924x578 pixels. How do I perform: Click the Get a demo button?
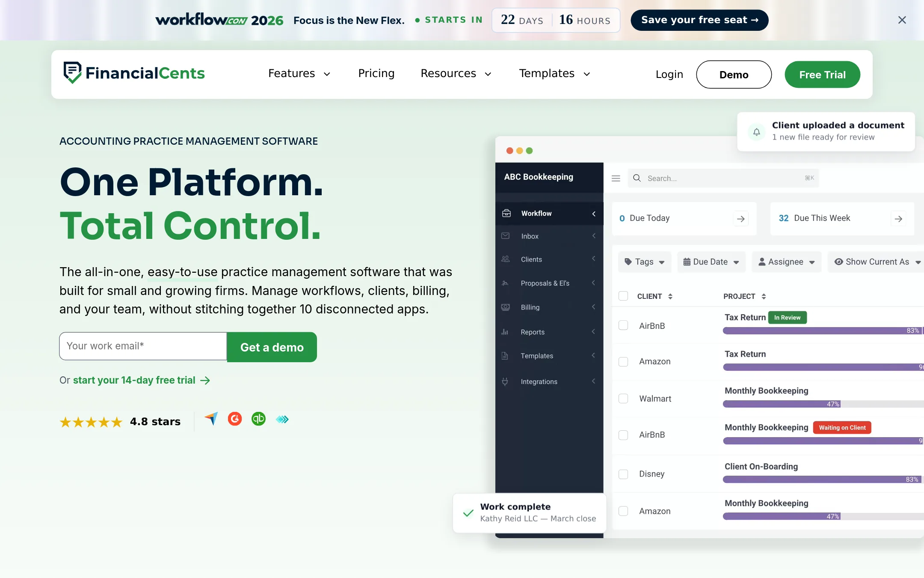click(272, 347)
